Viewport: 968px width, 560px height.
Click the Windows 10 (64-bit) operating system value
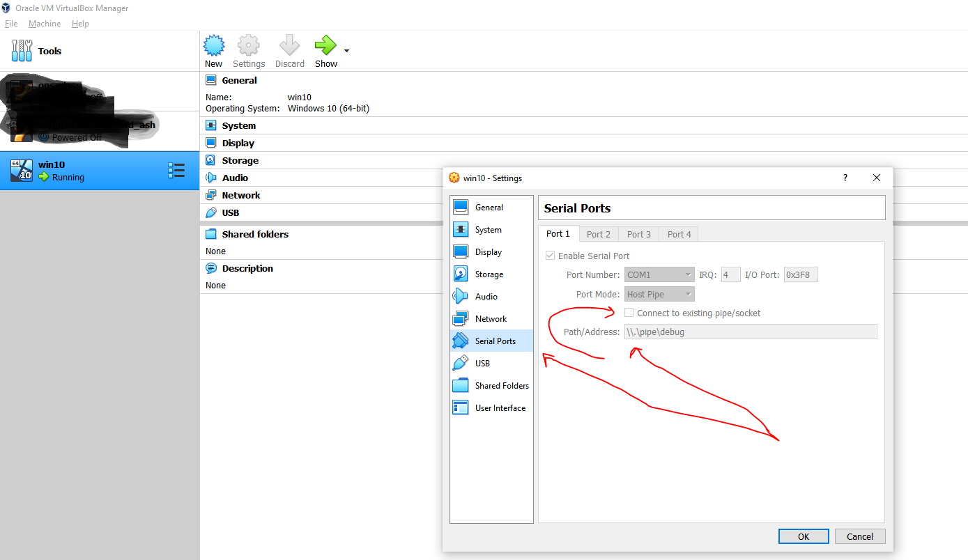pos(328,109)
